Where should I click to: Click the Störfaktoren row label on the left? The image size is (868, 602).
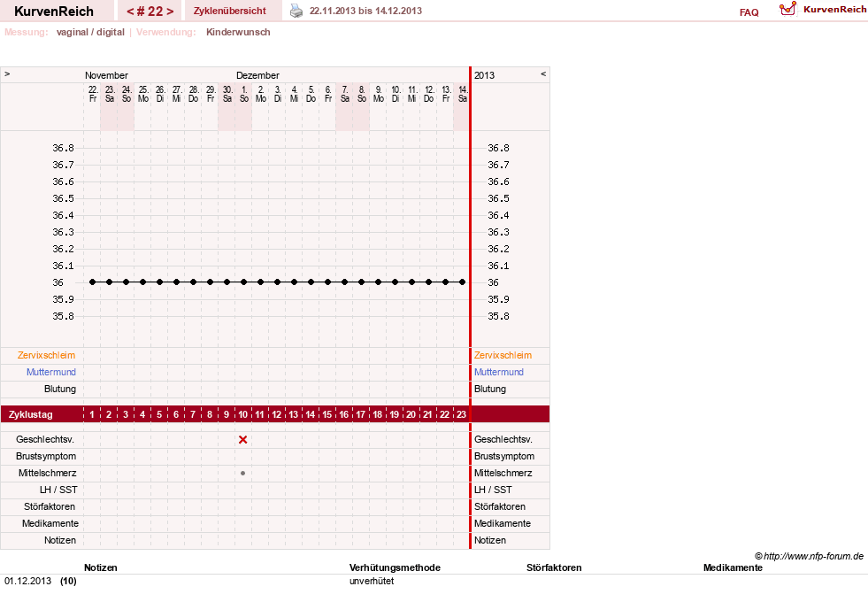point(50,506)
